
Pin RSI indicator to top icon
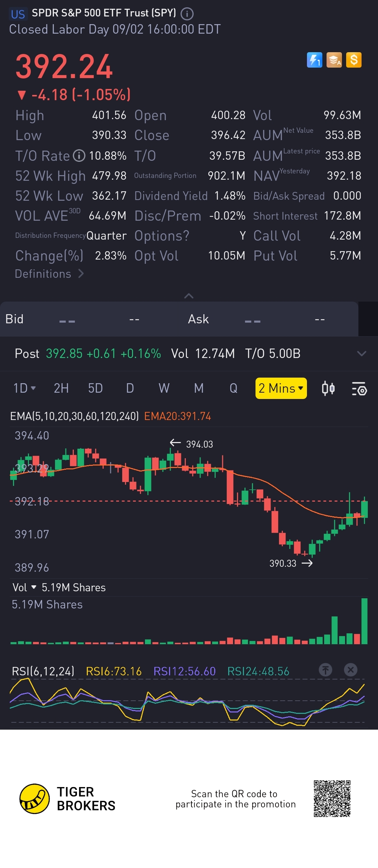[325, 670]
